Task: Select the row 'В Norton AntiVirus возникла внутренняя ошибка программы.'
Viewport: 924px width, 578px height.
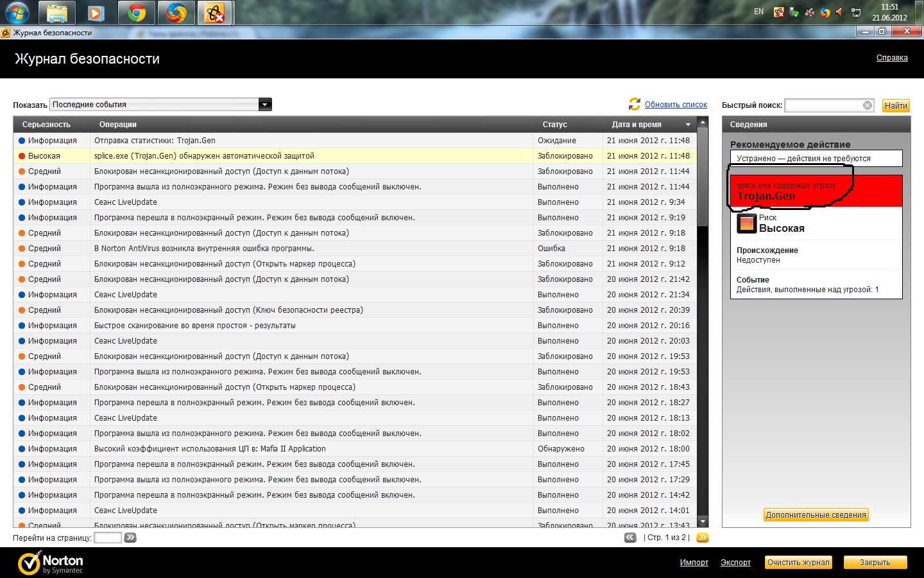Action: (x=355, y=249)
